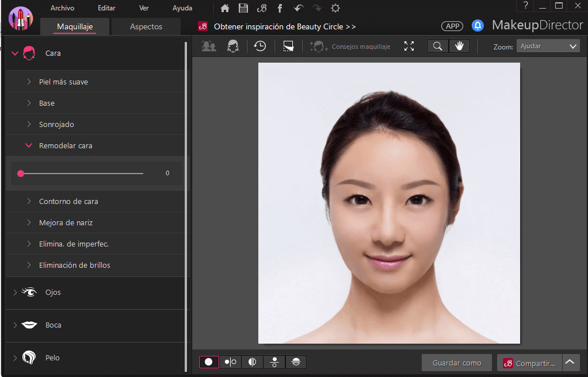Click the Boca lips icon
This screenshot has width=588, height=377.
click(x=29, y=325)
